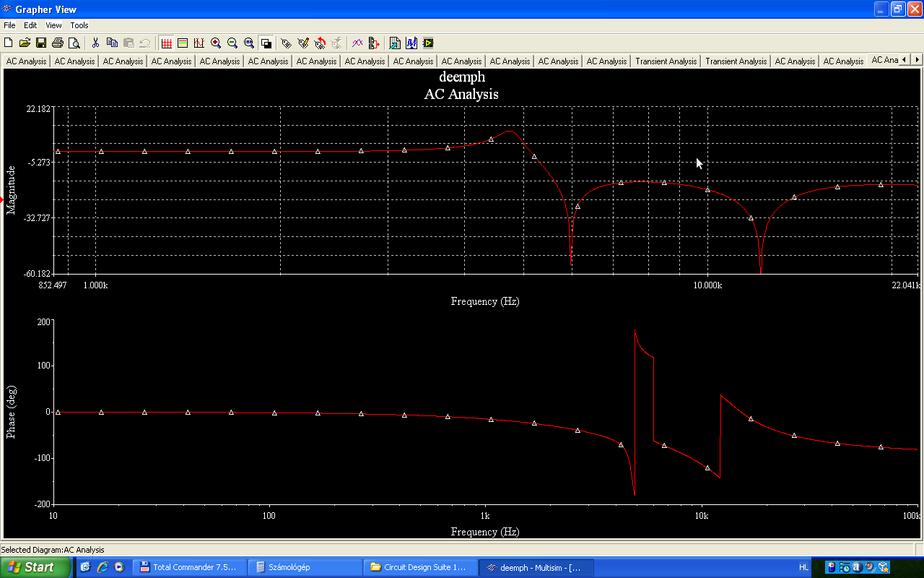
Task: Click the 22.041k frequency axis value
Action: (906, 285)
